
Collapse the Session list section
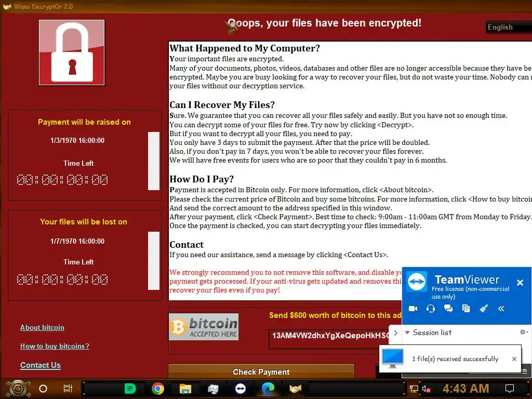pos(407,332)
